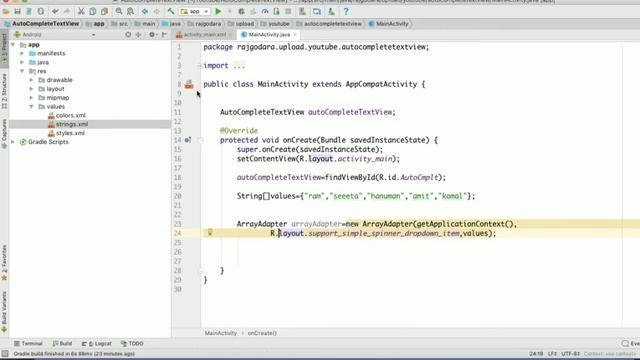Open the Build Variants side panel

pyautogui.click(x=4, y=311)
